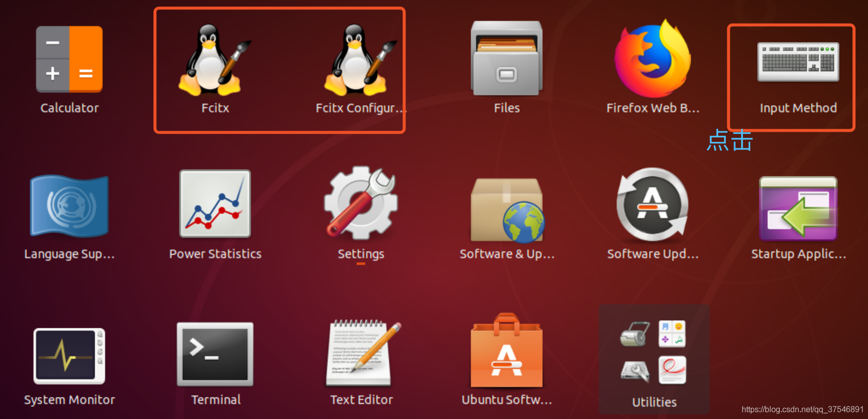Click the 'Fcitx' label text
Image resolution: width=868 pixels, height=419 pixels.
pos(215,108)
